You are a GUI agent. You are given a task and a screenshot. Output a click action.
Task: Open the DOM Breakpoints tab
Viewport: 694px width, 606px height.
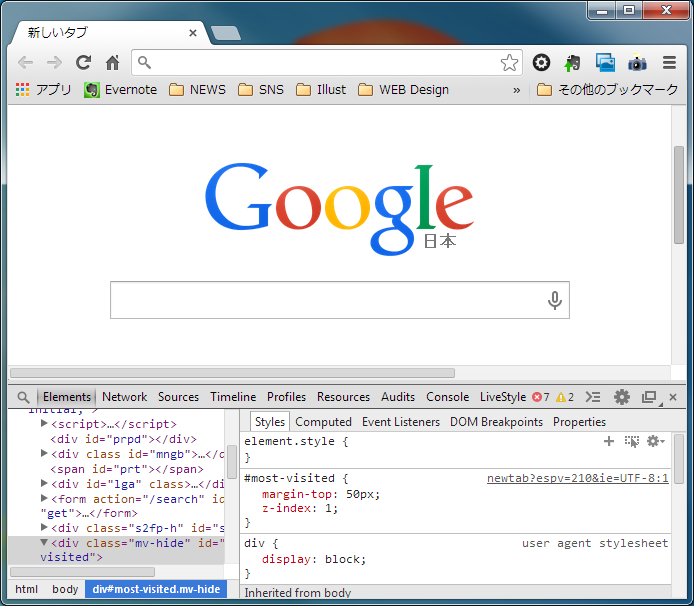[x=496, y=422]
